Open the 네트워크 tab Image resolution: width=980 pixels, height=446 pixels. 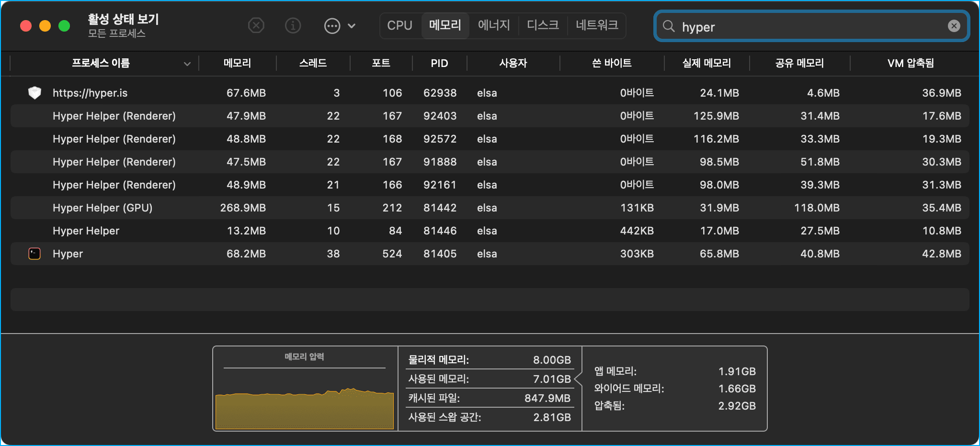(597, 25)
